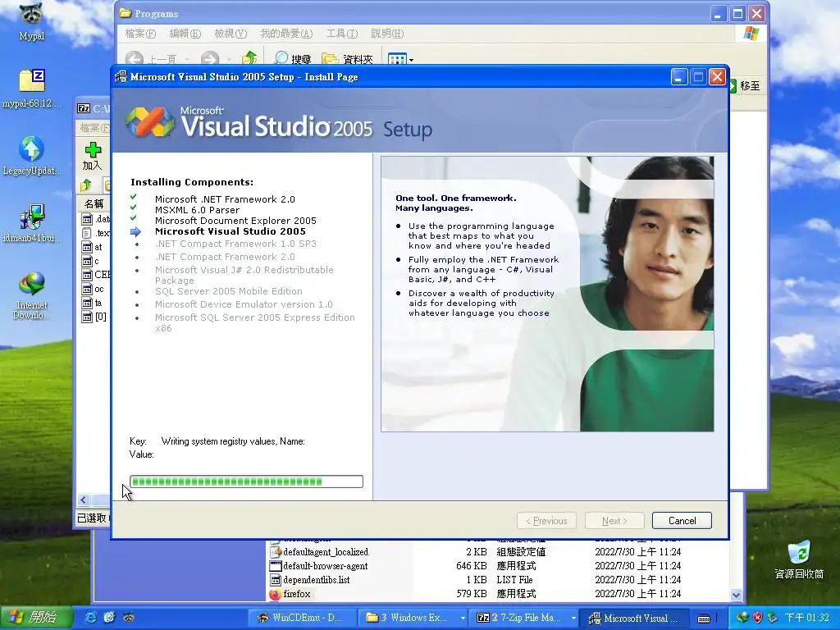Click the 7-Zip up-folder icon
The image size is (840, 630).
pos(85,185)
